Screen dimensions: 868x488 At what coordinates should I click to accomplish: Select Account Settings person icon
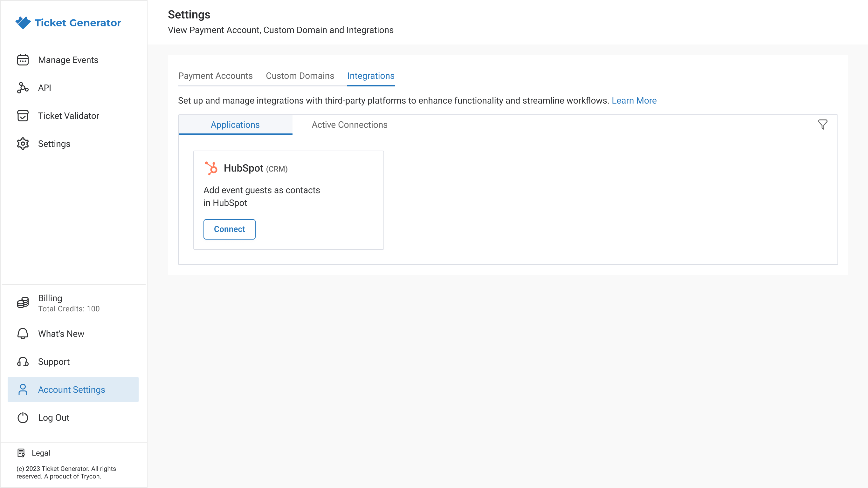coord(22,389)
